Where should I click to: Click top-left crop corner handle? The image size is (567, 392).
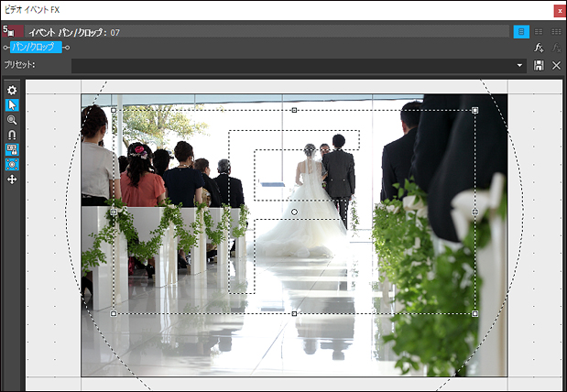[x=114, y=110]
